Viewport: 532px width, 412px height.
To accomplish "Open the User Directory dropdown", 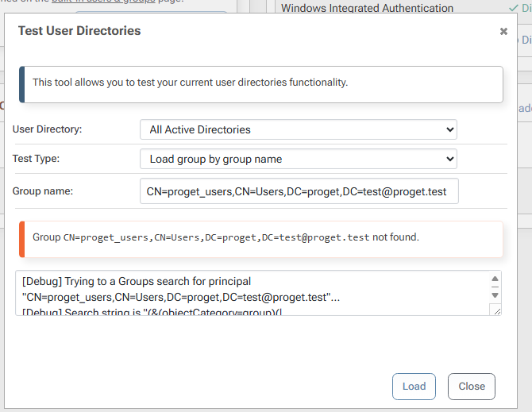I will point(298,129).
